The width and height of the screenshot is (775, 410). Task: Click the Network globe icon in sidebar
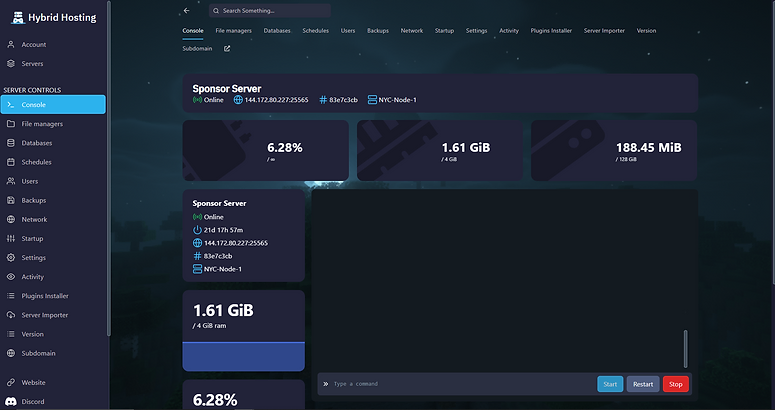point(11,219)
